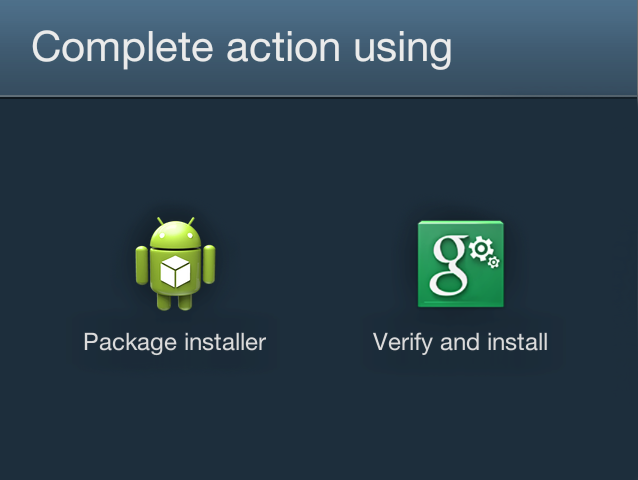638x480 pixels.
Task: Click the Android robot's left arm
Action: pos(142,265)
